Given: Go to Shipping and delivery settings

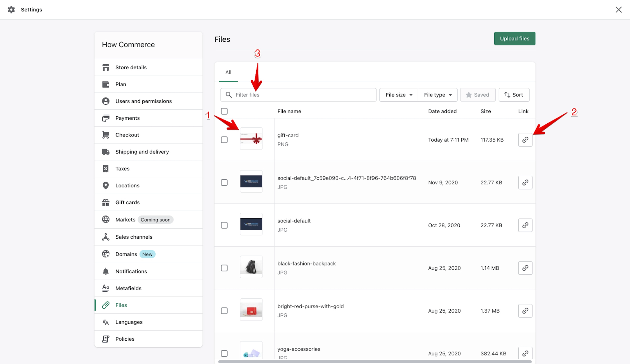Looking at the screenshot, I should 149,152.
